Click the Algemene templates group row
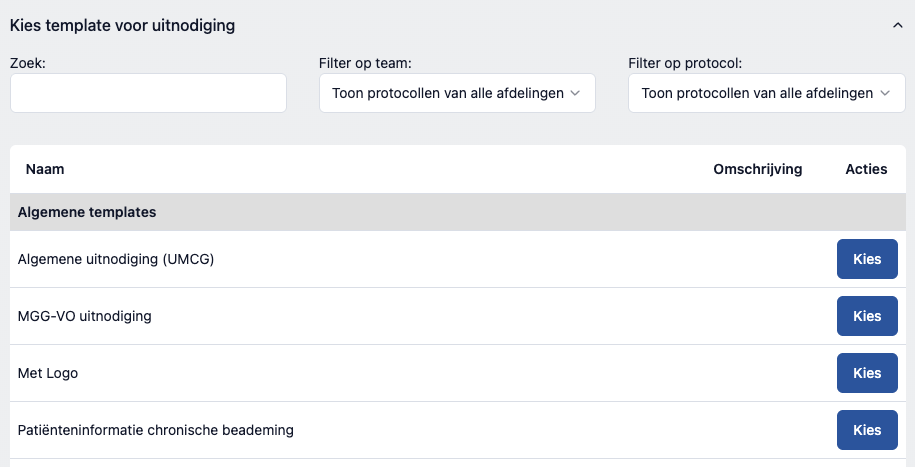This screenshot has height=467, width=915. (87, 212)
